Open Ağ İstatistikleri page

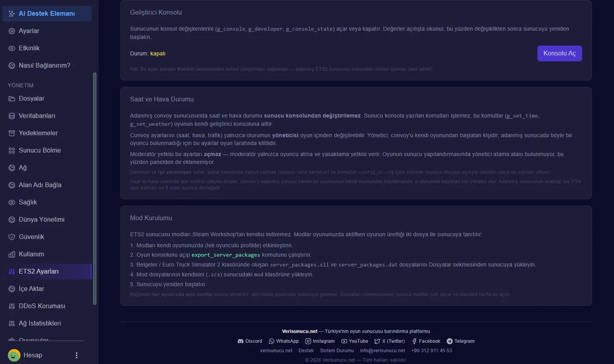coord(47,324)
